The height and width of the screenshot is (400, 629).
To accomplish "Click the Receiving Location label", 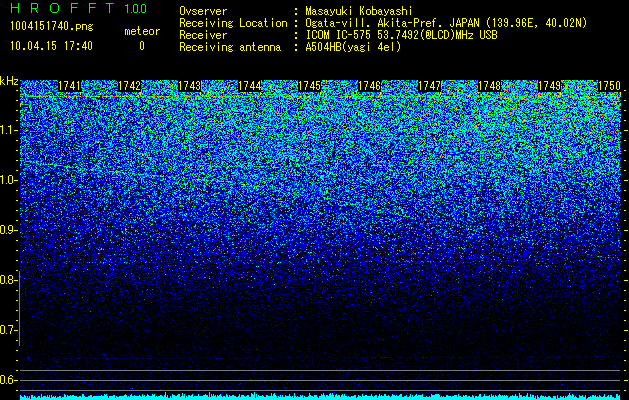I will [x=233, y=23].
